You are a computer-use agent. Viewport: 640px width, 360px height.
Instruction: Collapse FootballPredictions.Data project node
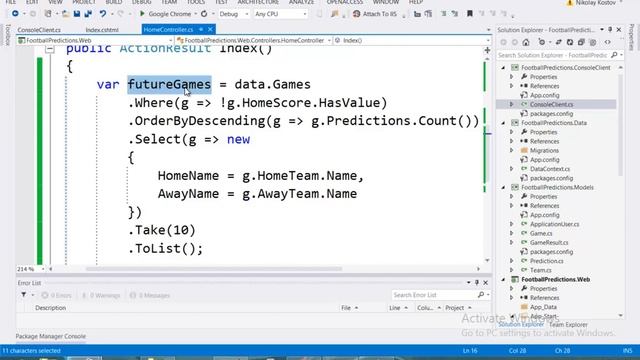pos(503,123)
